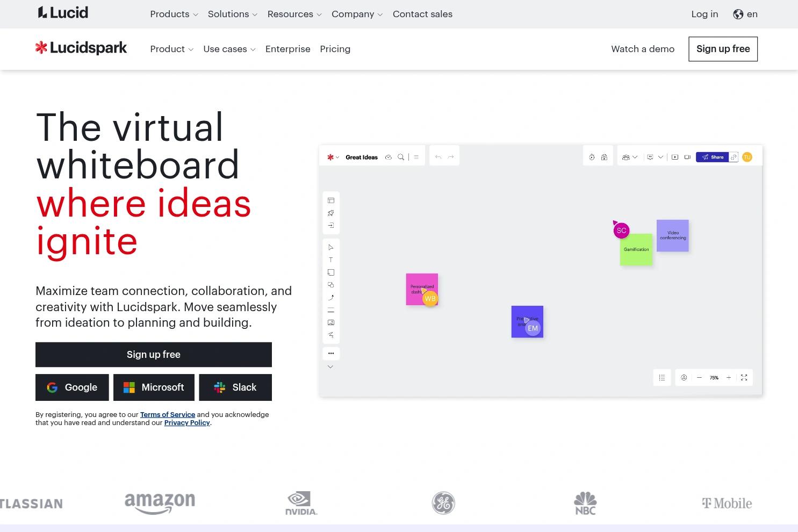Expand the Products dropdown in top bar
Image resolution: width=798 pixels, height=532 pixels.
pos(174,14)
